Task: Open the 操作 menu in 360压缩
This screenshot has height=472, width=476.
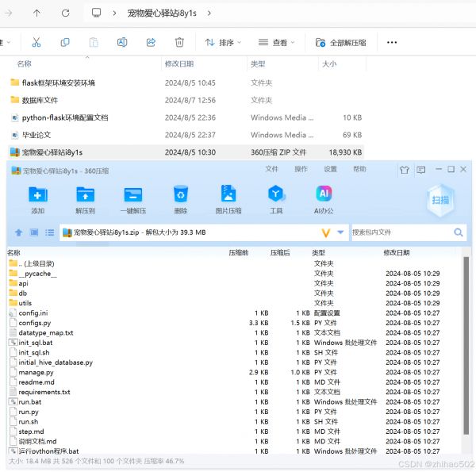Action: pyautogui.click(x=301, y=169)
